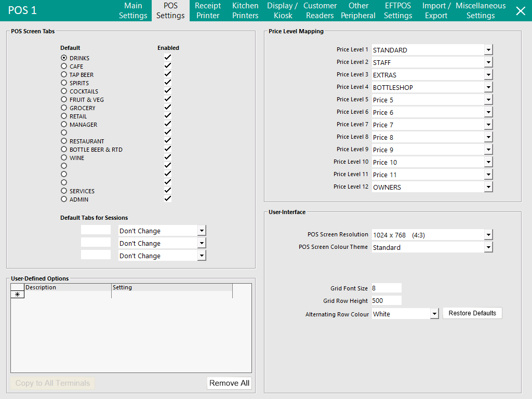This screenshot has width=532, height=399.
Task: Click the Restore Defaults button
Action: tap(472, 313)
